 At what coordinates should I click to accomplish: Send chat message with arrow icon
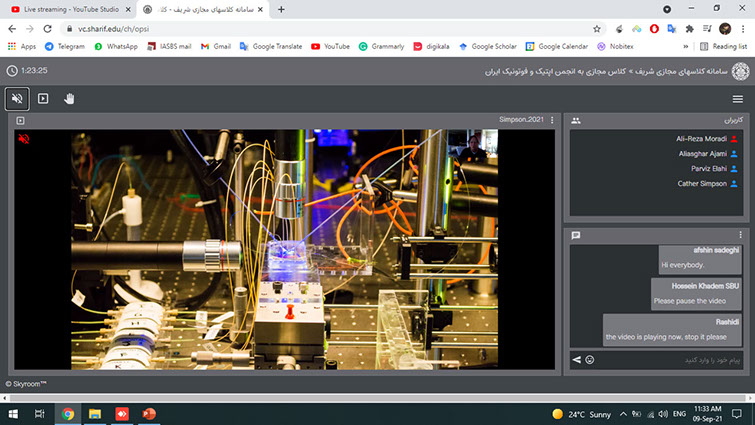point(576,359)
